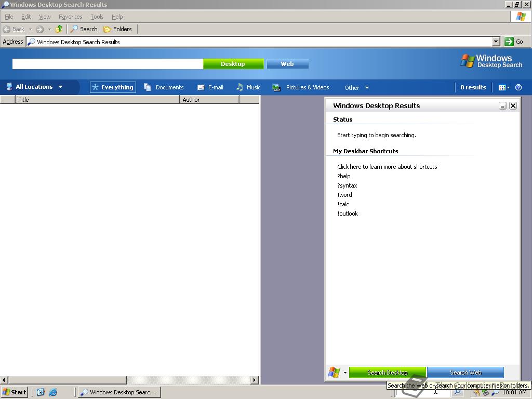Click the green Desktop search button

point(233,64)
